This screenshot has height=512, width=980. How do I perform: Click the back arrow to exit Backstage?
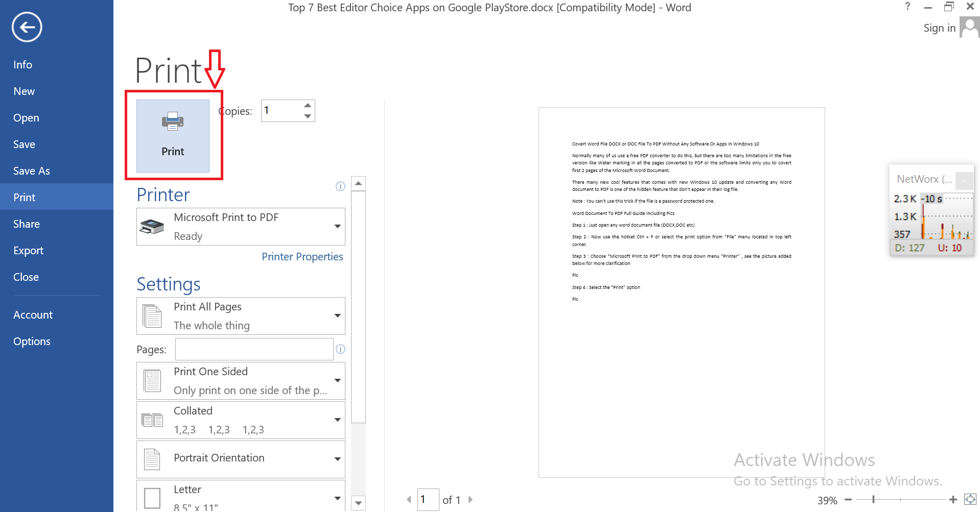27,27
